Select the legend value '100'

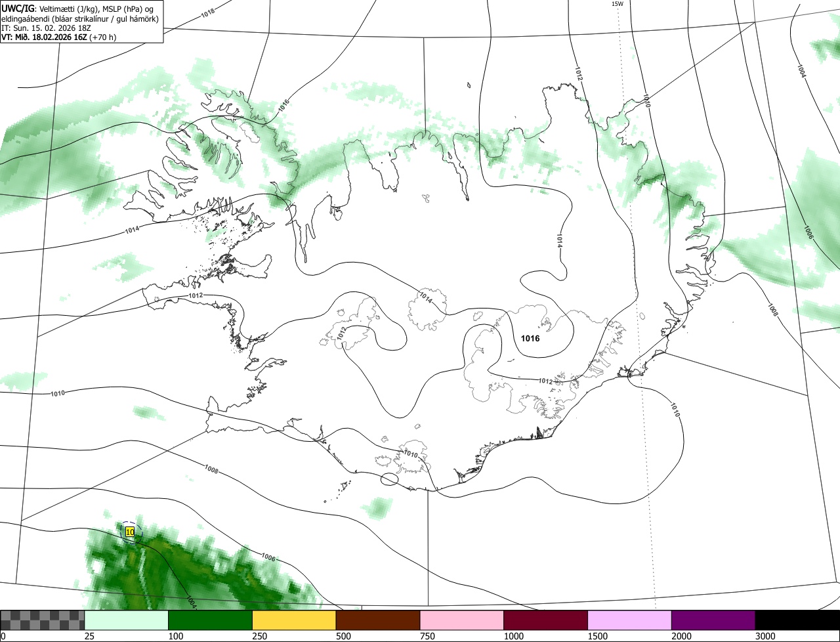(175, 636)
